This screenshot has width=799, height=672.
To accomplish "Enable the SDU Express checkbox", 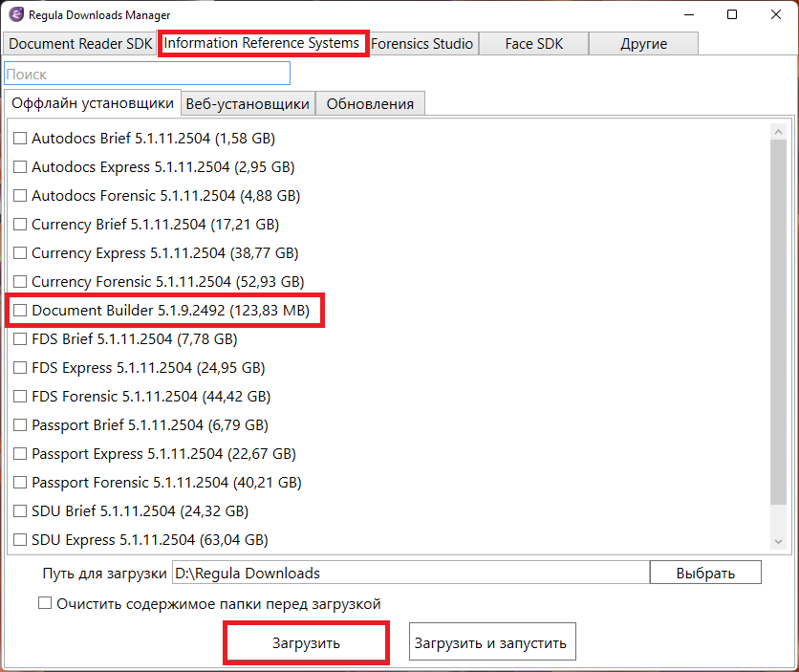I will tap(20, 539).
